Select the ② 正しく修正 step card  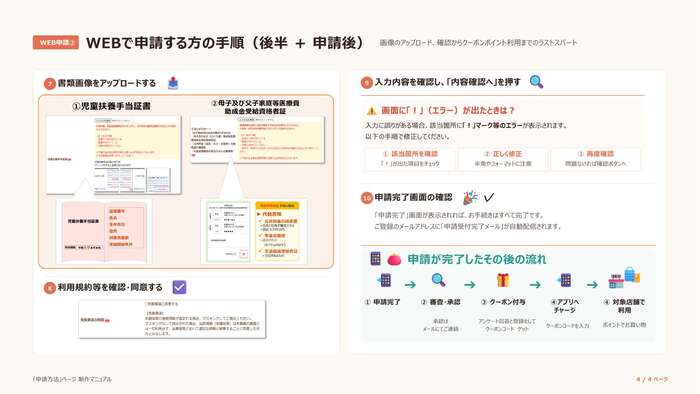503,159
